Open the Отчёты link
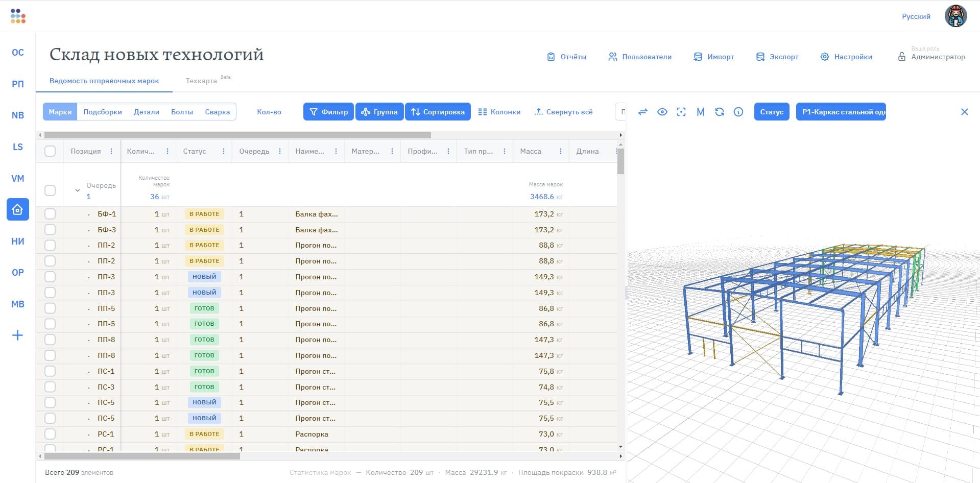 566,57
